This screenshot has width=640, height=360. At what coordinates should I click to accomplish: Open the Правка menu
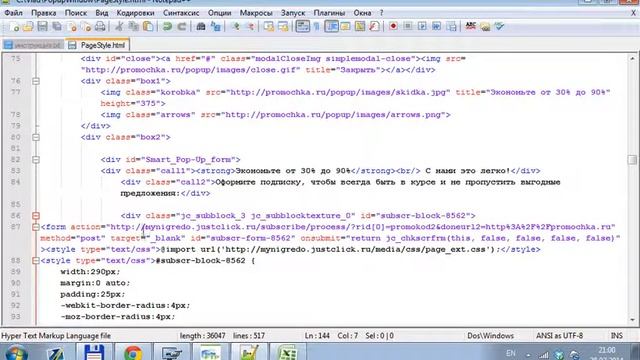tap(44, 13)
